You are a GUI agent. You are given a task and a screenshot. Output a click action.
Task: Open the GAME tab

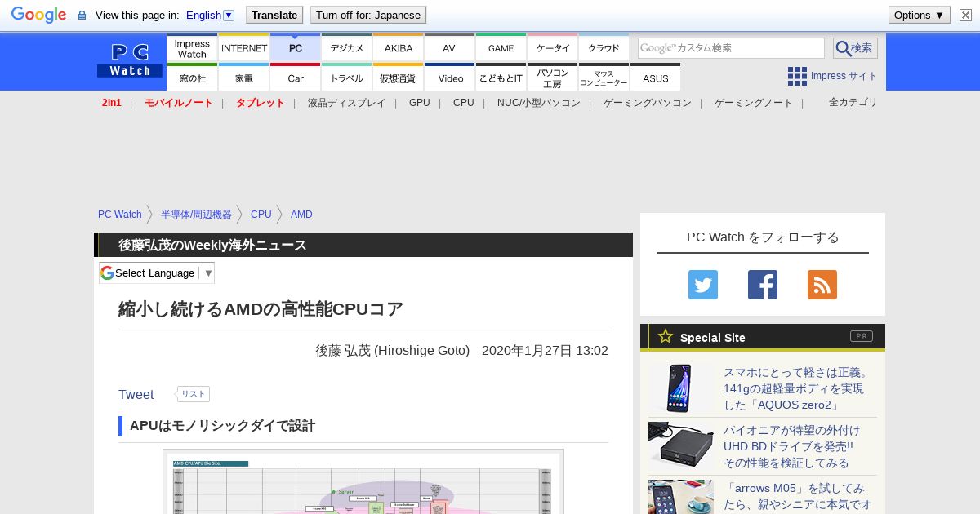pos(501,48)
